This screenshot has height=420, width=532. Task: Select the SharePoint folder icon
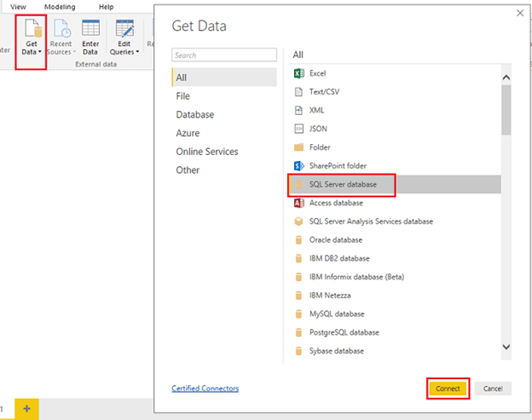click(x=298, y=166)
